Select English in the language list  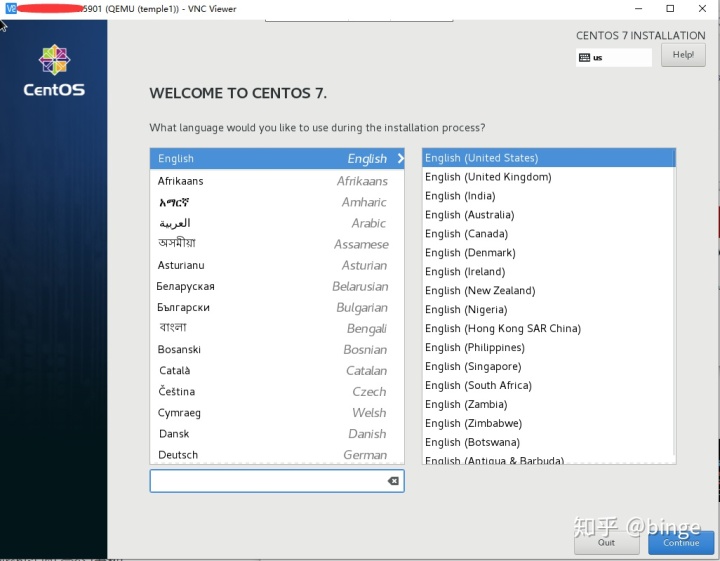(x=277, y=158)
